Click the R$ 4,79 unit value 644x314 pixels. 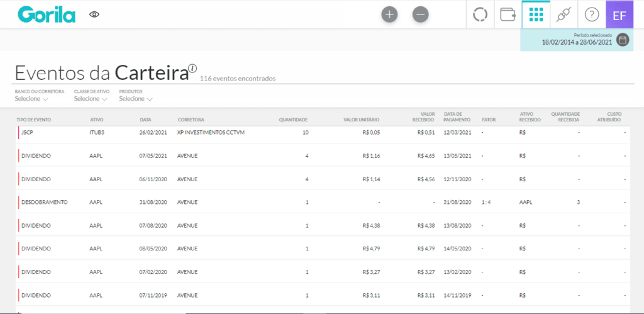(x=372, y=249)
